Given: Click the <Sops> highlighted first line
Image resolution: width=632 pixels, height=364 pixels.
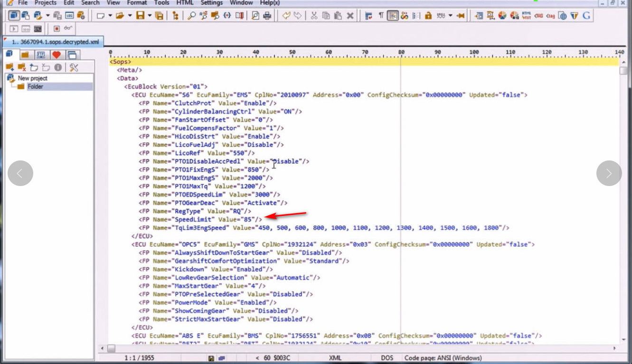Looking at the screenshot, I should pos(364,62).
